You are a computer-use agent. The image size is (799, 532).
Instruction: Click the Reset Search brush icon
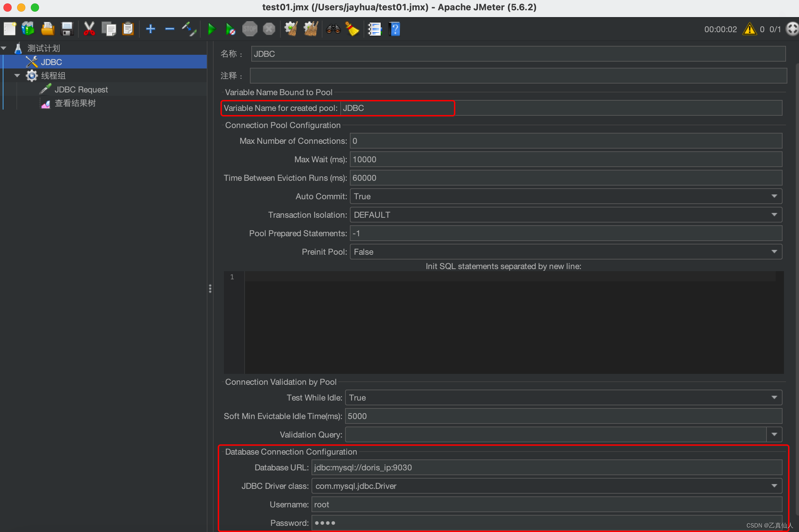click(352, 29)
